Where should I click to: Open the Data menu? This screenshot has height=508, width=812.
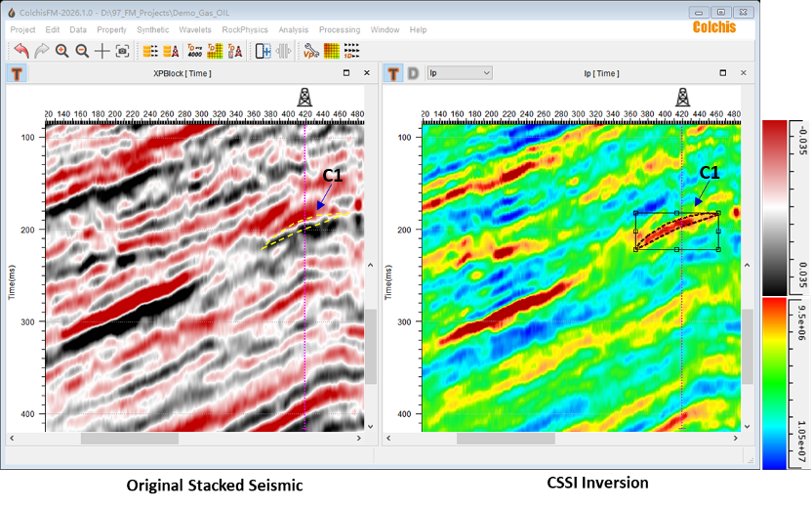pyautogui.click(x=78, y=30)
